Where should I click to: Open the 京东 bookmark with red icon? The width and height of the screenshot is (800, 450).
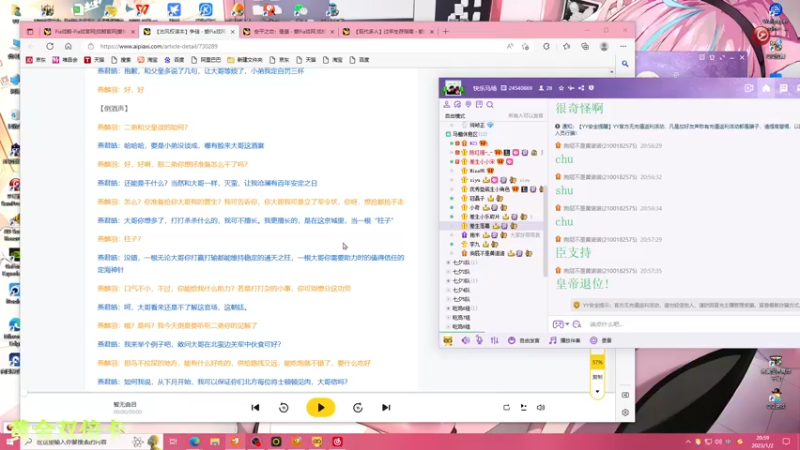[x=36, y=60]
